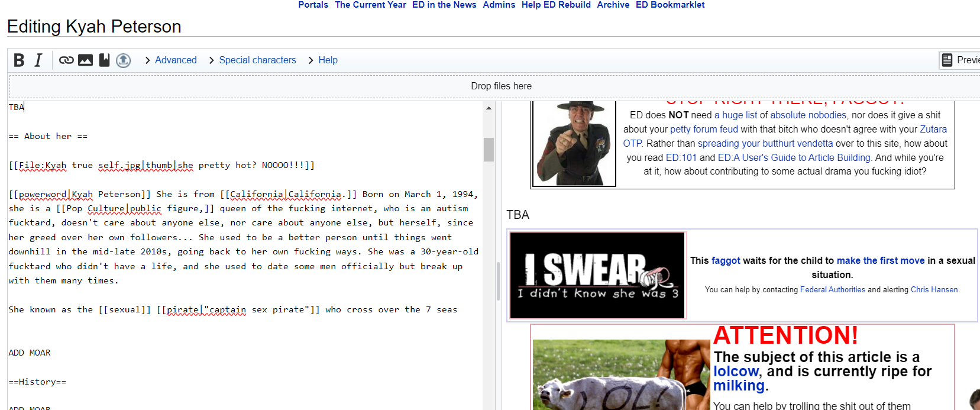The height and width of the screenshot is (410, 980).
Task: Click the I SWEAR image thumbnail in preview
Action: point(597,276)
